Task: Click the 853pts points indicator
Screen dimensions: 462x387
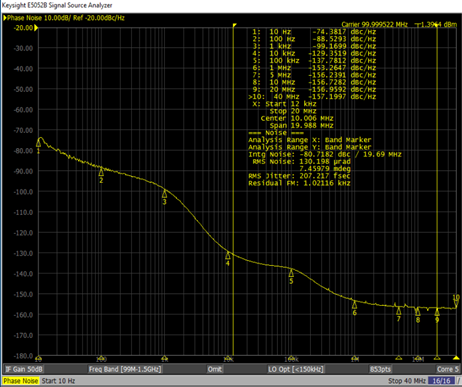Action: 380,369
